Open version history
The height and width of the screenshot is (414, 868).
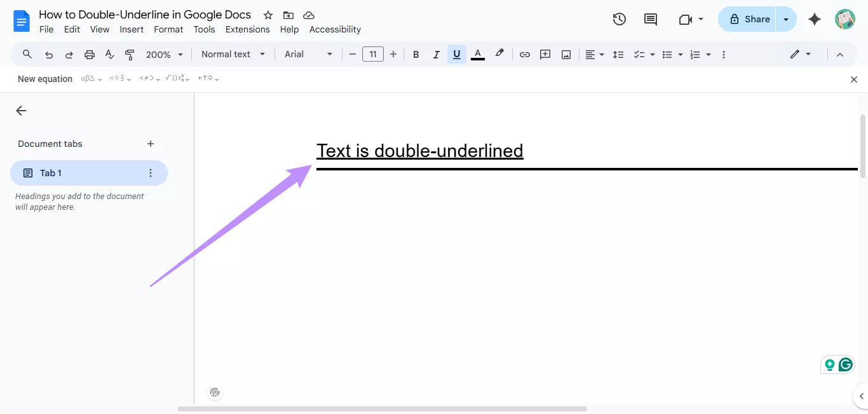click(x=619, y=19)
